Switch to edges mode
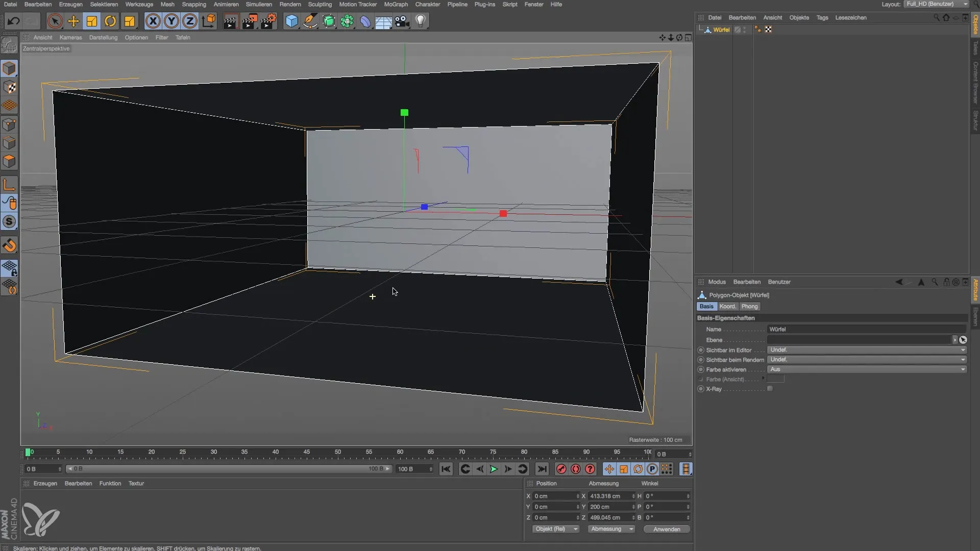Screen dimensions: 980x551 9,143
